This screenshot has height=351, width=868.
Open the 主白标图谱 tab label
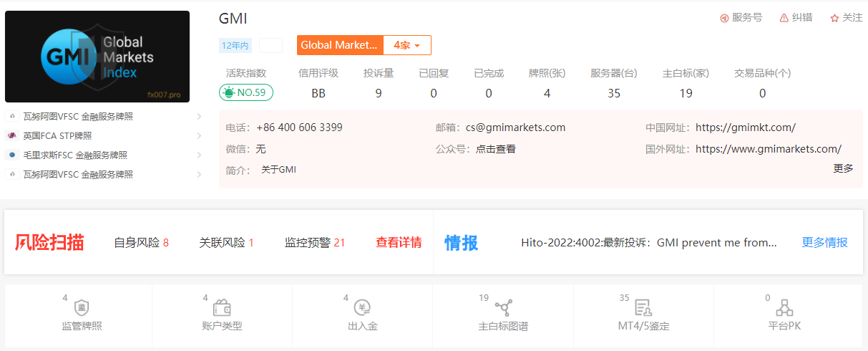[x=503, y=327]
